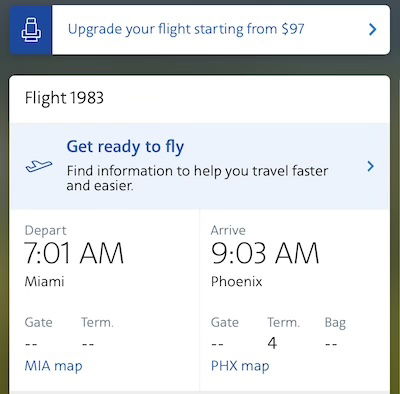Select the Miami departure city
The height and width of the screenshot is (394, 400).
pyautogui.click(x=44, y=282)
